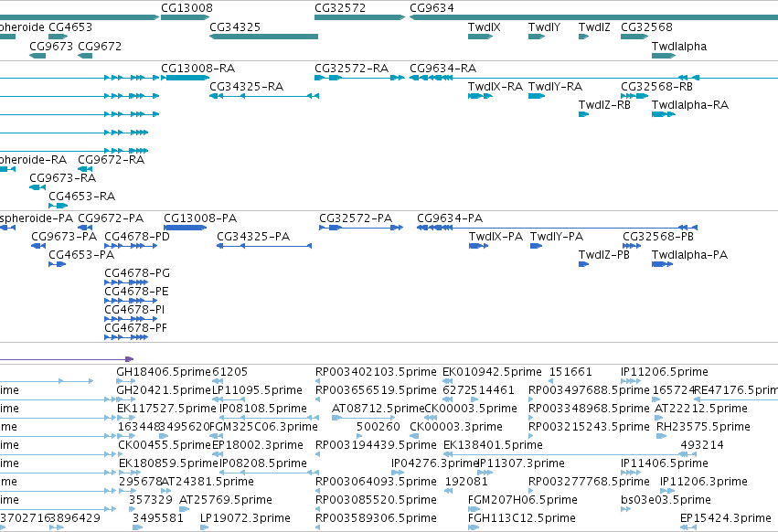Open EST FGM207H06.5prime
This screenshot has height=532, width=778.
click(474, 509)
